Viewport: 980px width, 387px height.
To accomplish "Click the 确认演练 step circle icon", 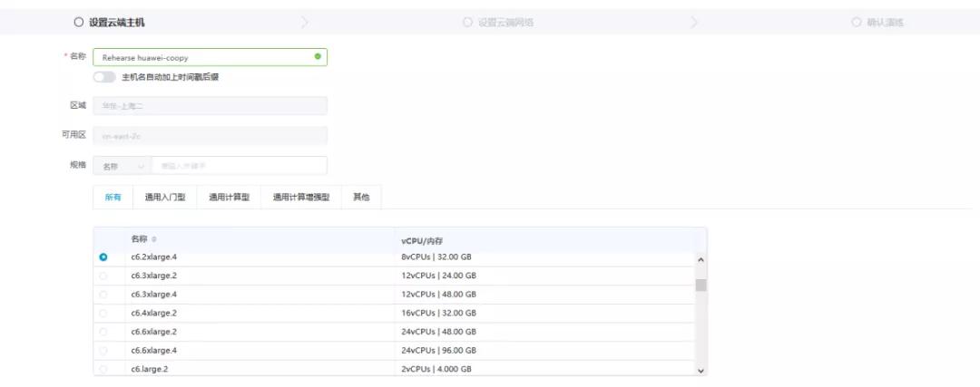I will pos(856,22).
